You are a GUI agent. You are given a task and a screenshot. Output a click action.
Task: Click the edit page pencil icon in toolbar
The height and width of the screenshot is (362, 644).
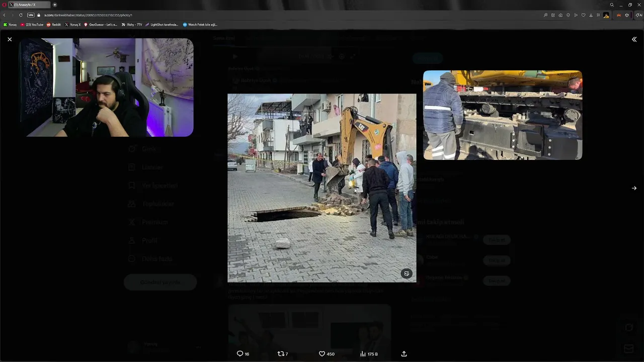tap(553, 15)
